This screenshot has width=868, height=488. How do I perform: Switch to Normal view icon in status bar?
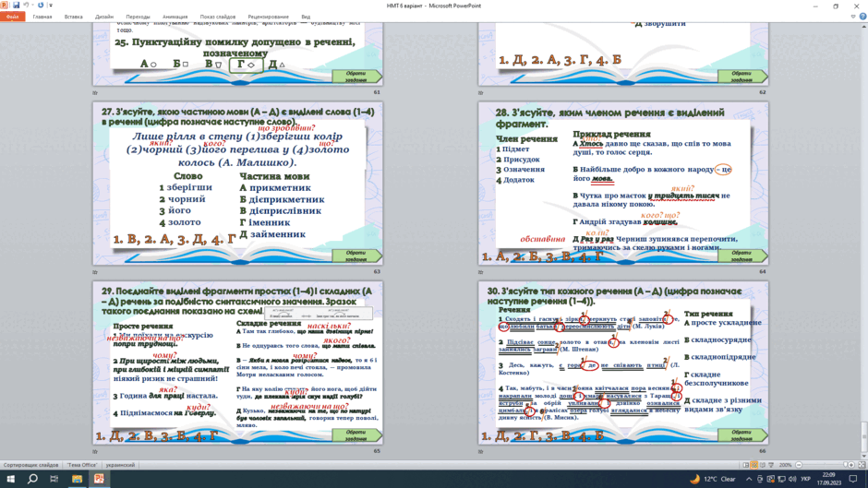point(746,465)
